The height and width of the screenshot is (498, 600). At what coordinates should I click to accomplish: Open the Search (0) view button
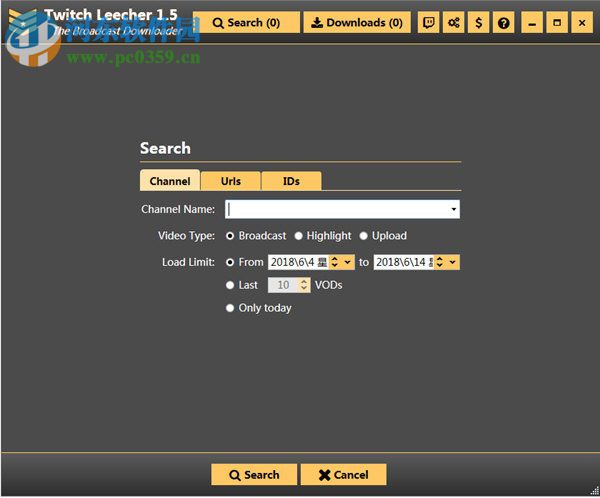pyautogui.click(x=246, y=23)
